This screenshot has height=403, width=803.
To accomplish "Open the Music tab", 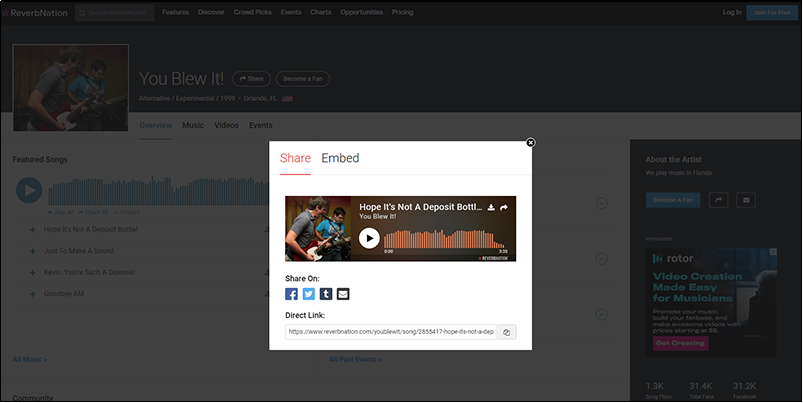I will click(x=193, y=125).
